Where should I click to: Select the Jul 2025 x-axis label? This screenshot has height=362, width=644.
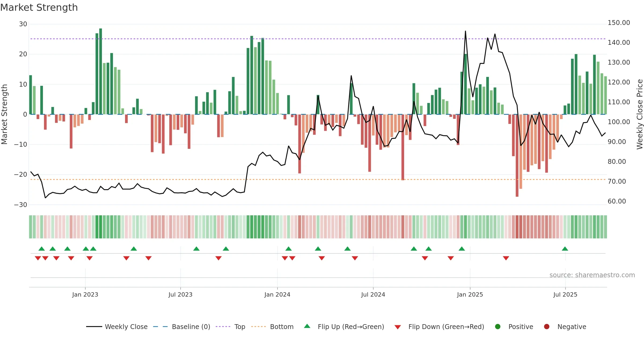(565, 295)
